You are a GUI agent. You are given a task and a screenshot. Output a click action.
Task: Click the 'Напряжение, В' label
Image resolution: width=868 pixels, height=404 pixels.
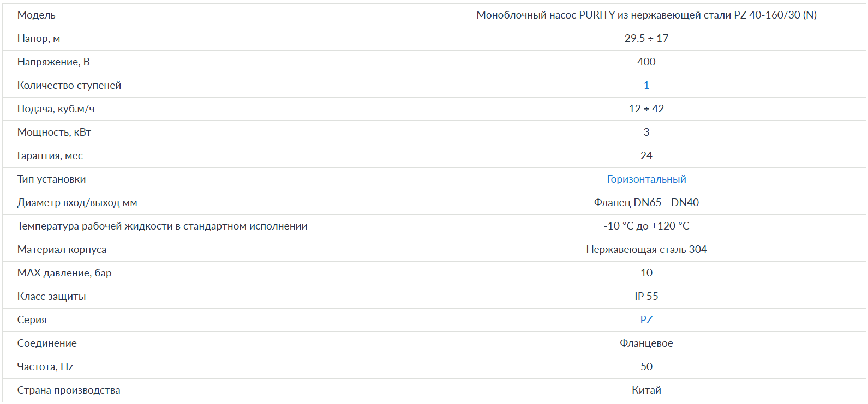click(53, 62)
